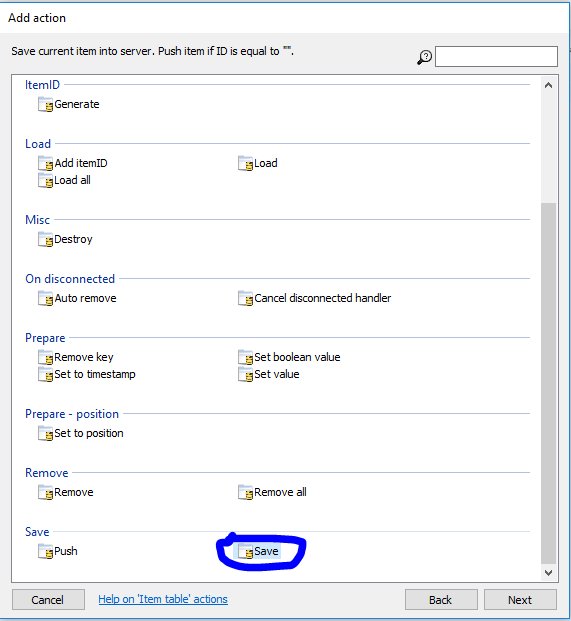Viewport: 571px width, 621px height.
Task: Open Help on 'Item table' actions link
Action: (163, 599)
